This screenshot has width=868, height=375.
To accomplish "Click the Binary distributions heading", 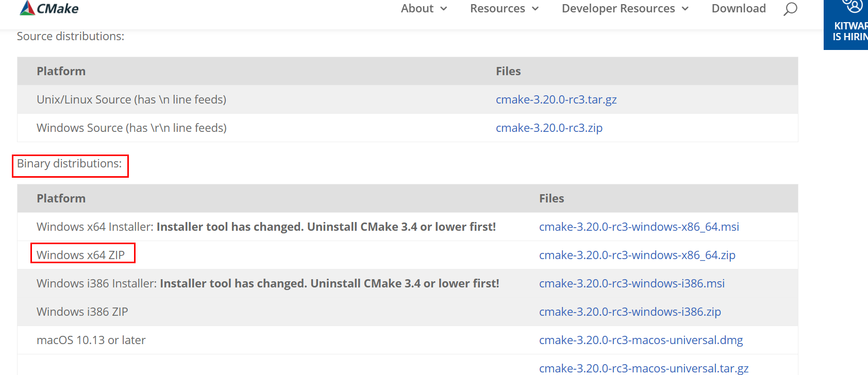I will (x=70, y=164).
